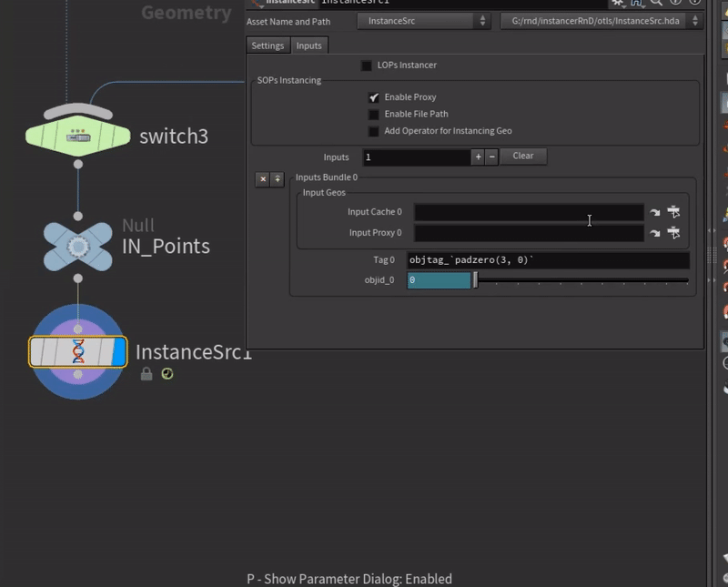Increase the Inputs count with the plus button
This screenshot has width=728, height=587.
tap(478, 157)
